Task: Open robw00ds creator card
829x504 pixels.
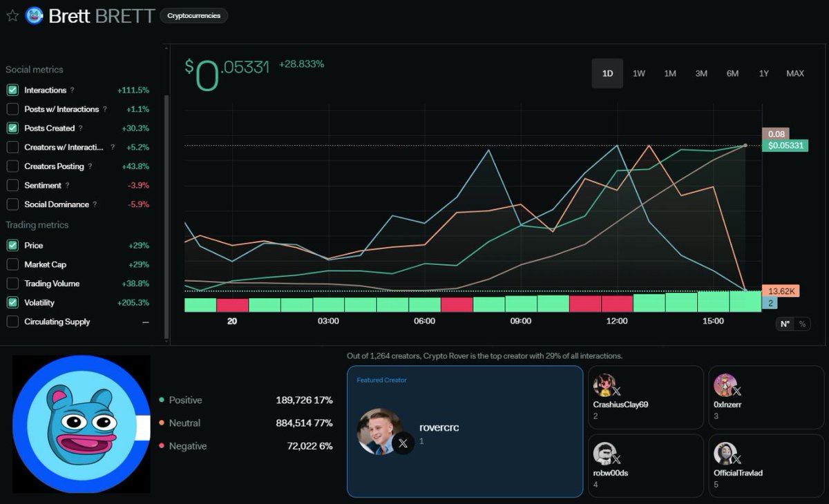Action: [645, 466]
